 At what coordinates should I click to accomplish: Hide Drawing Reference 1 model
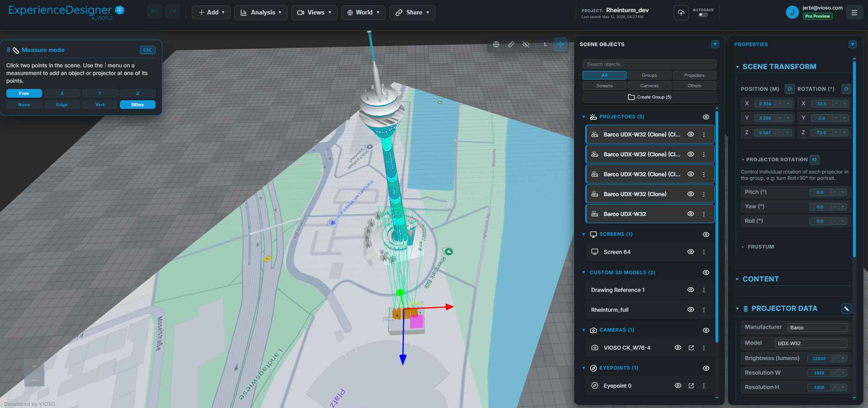pos(691,290)
